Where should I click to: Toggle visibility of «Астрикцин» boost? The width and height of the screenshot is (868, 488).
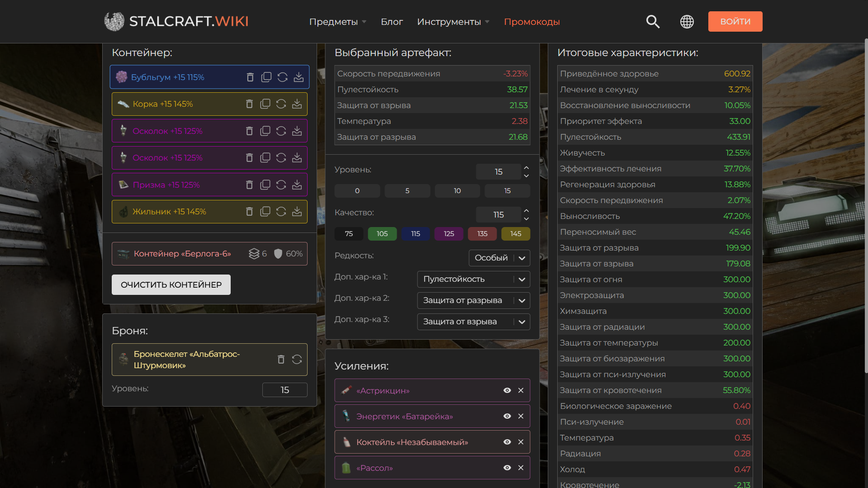(x=507, y=390)
